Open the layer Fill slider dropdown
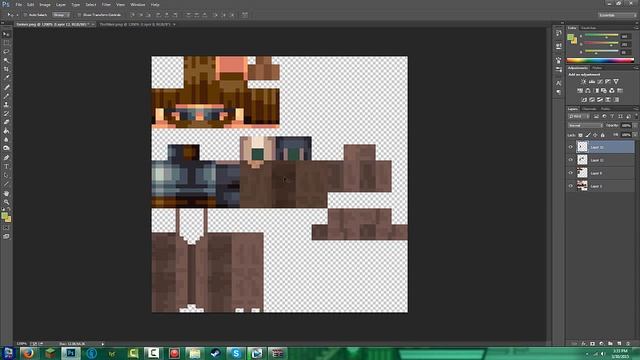Image resolution: width=640 pixels, height=360 pixels. (634, 135)
